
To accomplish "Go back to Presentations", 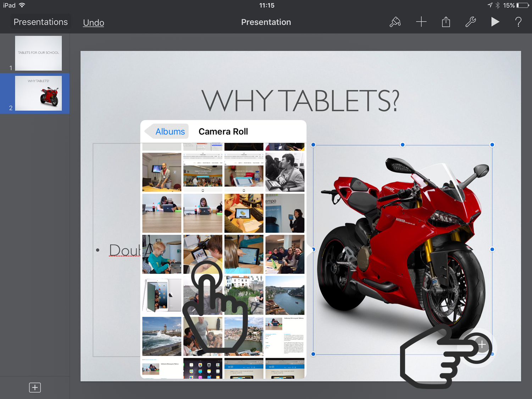I will click(40, 22).
